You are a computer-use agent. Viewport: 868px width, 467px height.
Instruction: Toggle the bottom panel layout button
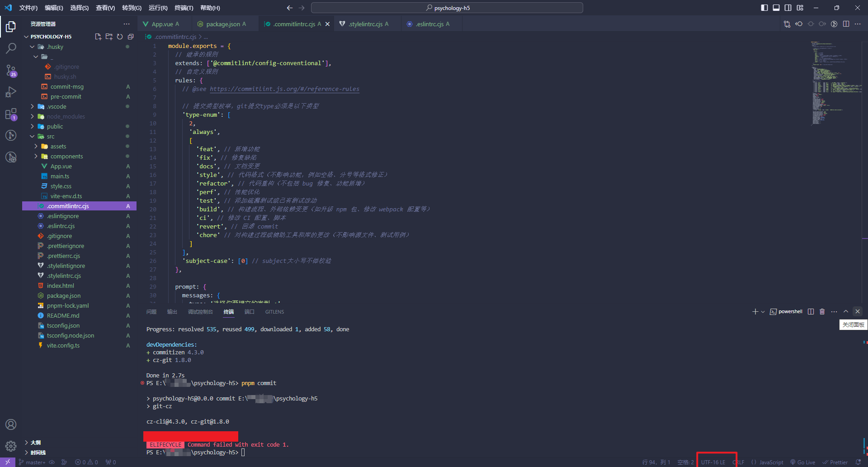click(x=776, y=8)
